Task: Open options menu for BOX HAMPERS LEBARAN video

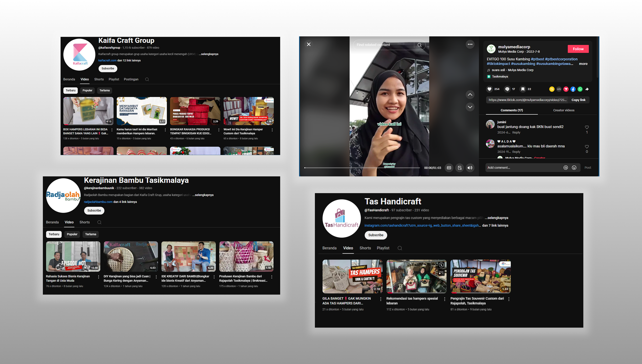Action: [x=112, y=130]
